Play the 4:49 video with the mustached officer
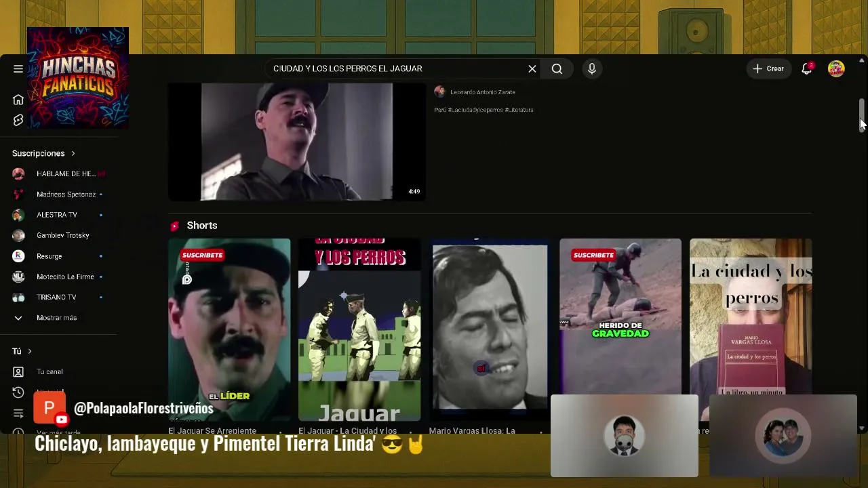868x488 pixels. click(x=297, y=142)
